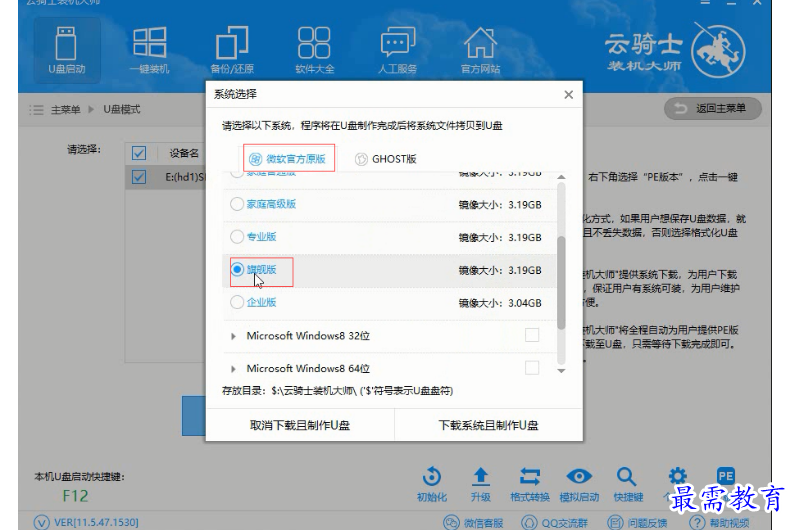Click 主菜单 in the breadcrumb

66,110
